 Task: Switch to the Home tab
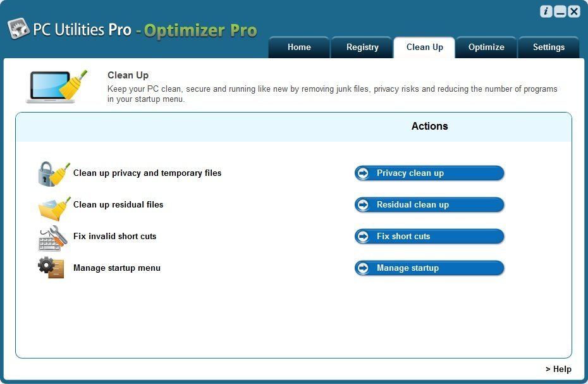(x=298, y=47)
